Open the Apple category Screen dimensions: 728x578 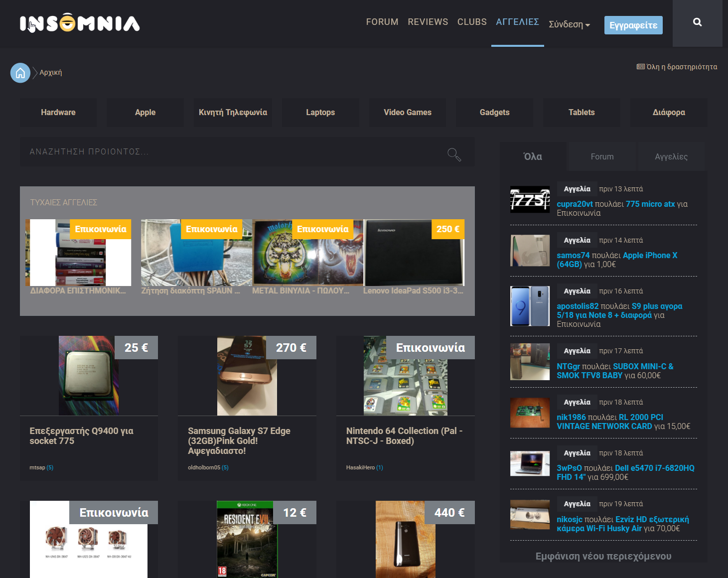(146, 113)
